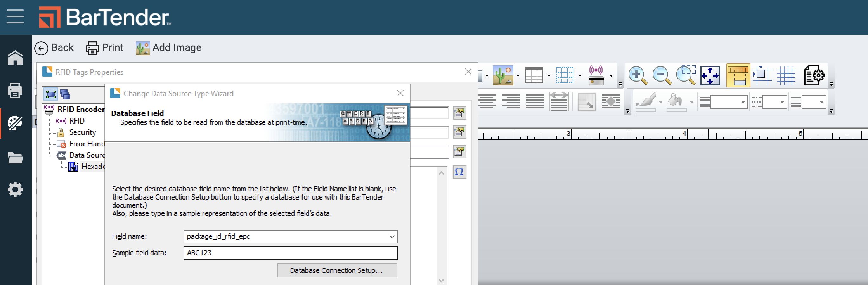Screen dimensions: 868x285
Task: Click the fit-width text icon
Action: tap(559, 102)
